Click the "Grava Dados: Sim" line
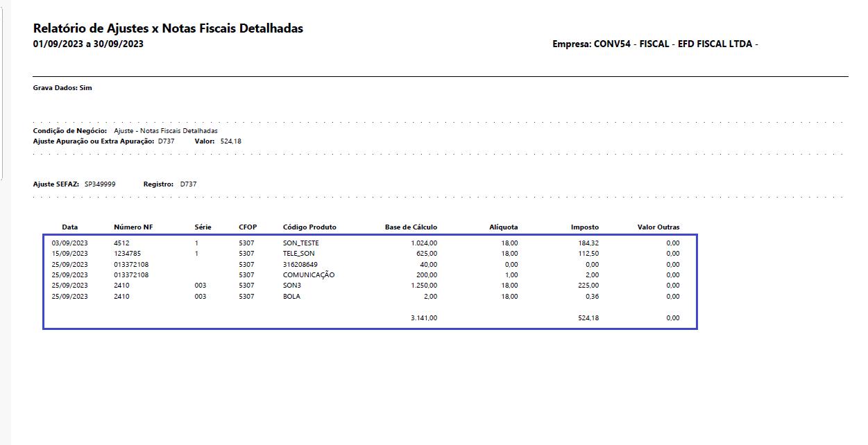Screen dimensions: 868x445 62,88
